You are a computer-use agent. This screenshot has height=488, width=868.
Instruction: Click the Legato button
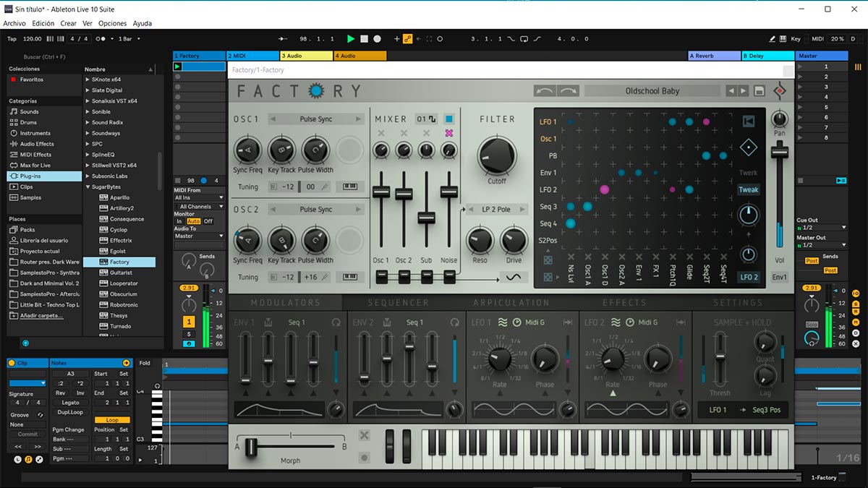pyautogui.click(x=70, y=403)
